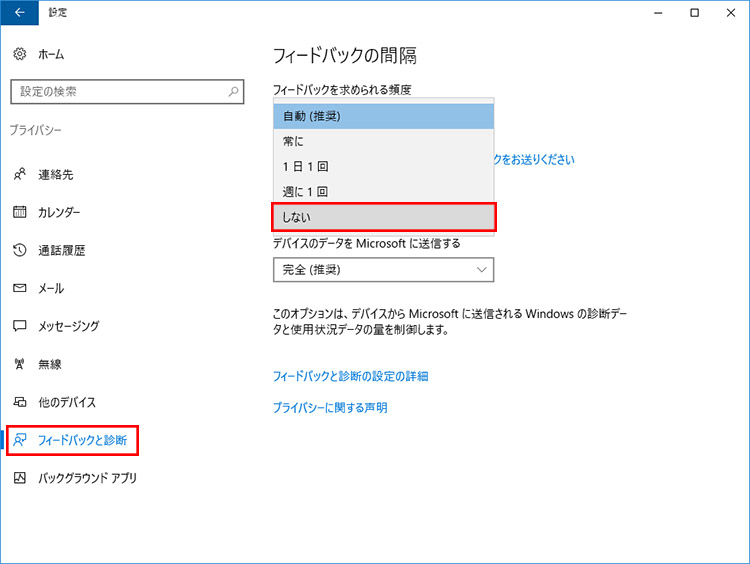The height and width of the screenshot is (564, 750).
Task: Click デバイスのデータを Microsoft に送信する label
Action: (366, 244)
